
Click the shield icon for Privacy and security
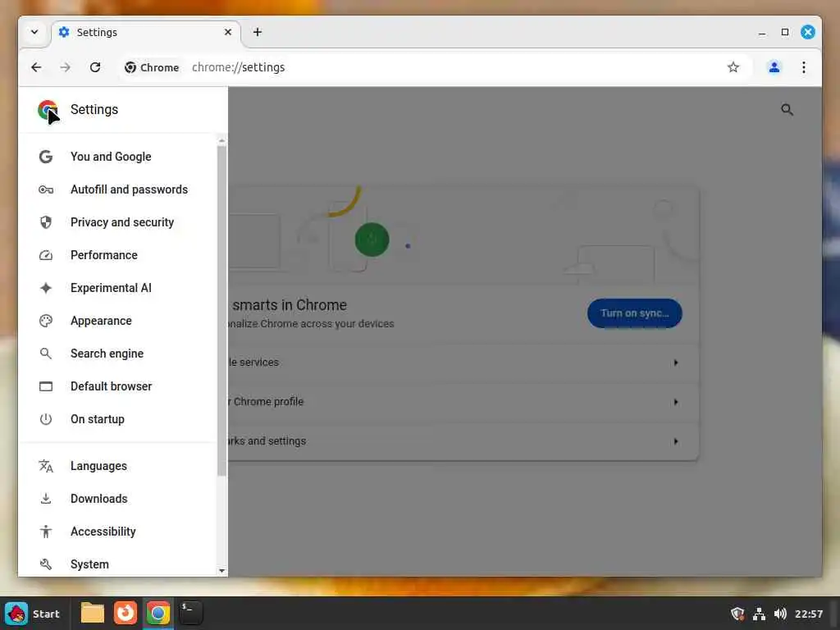pyautogui.click(x=46, y=222)
